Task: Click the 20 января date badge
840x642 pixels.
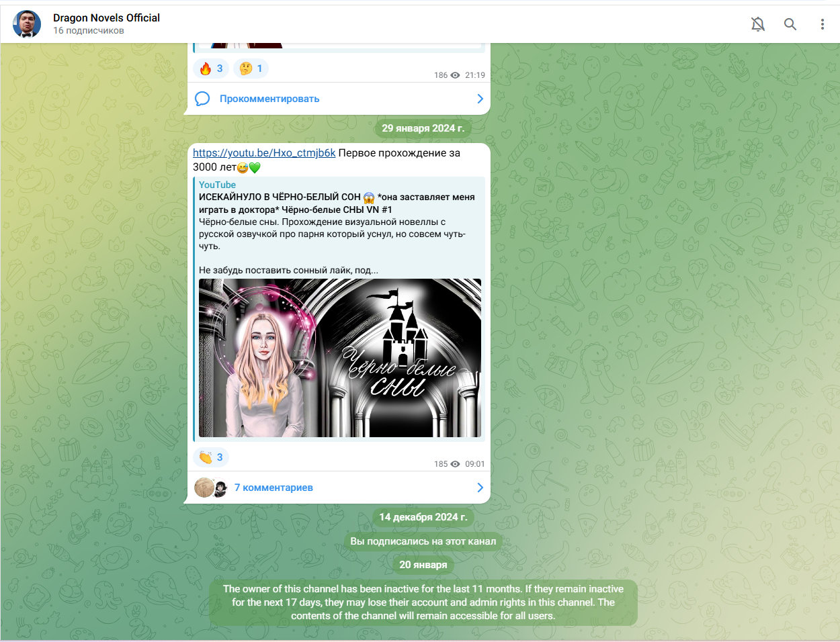Action: (423, 565)
